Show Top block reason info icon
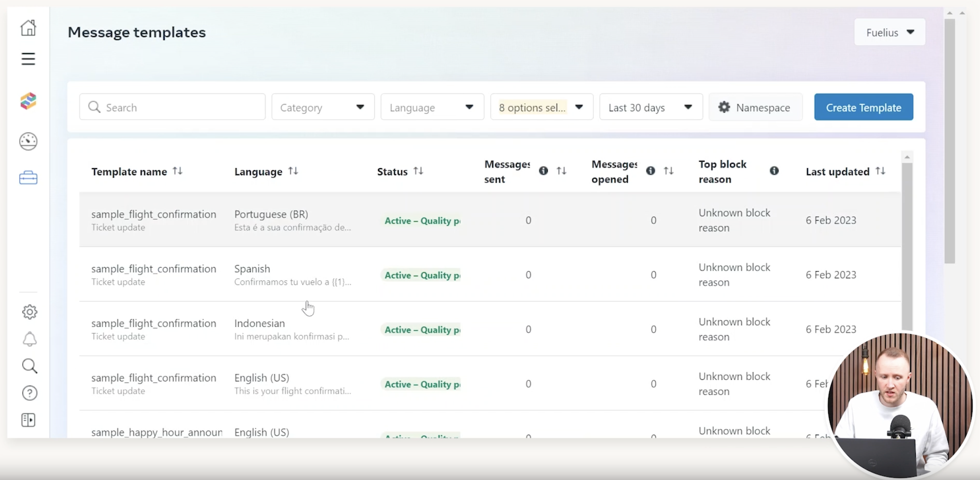Viewport: 980px width, 480px height. [774, 171]
